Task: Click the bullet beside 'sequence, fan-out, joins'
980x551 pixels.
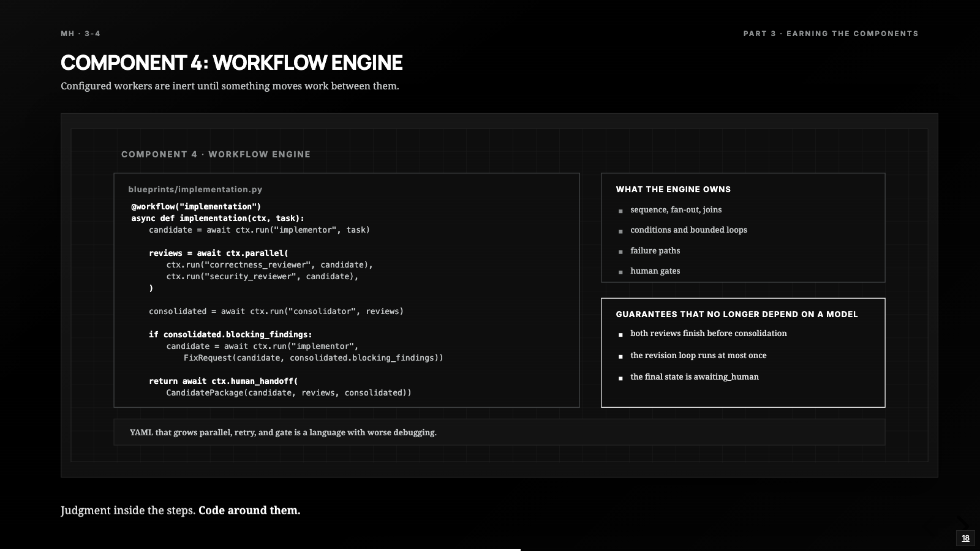Action: tap(620, 211)
